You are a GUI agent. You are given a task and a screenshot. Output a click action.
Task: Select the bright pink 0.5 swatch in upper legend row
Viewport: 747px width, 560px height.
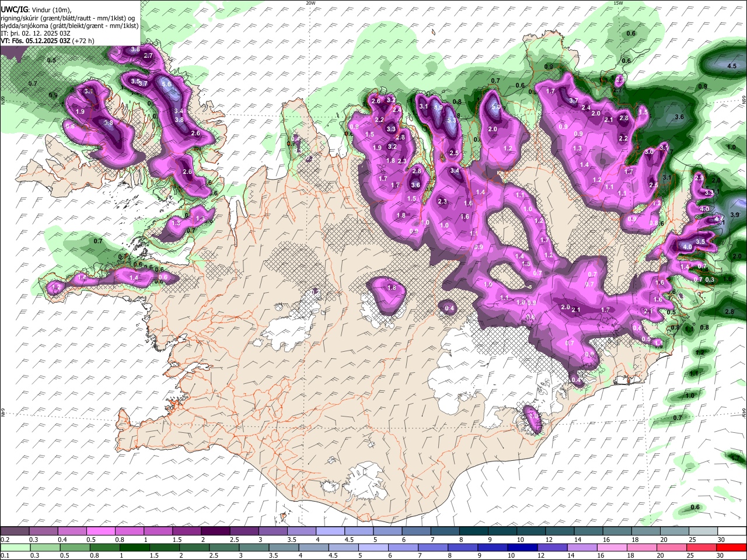pyautogui.click(x=100, y=531)
